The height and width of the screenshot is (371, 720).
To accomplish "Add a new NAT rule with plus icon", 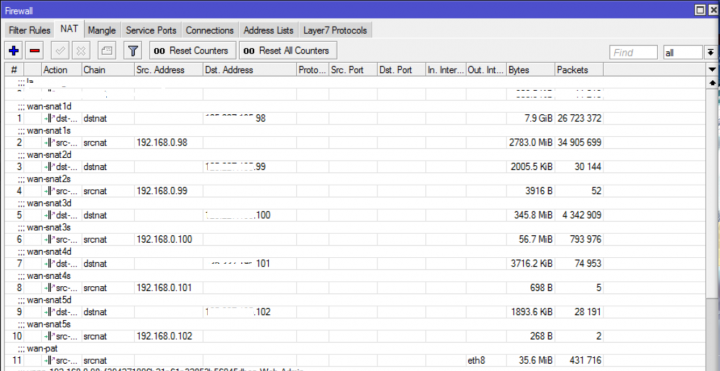I will pyautogui.click(x=14, y=51).
